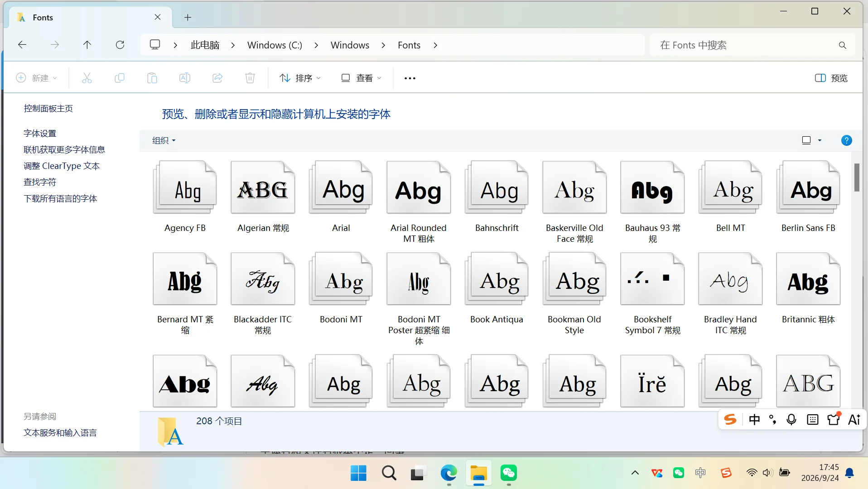
Task: Click the Cut scissors icon
Action: click(x=87, y=78)
